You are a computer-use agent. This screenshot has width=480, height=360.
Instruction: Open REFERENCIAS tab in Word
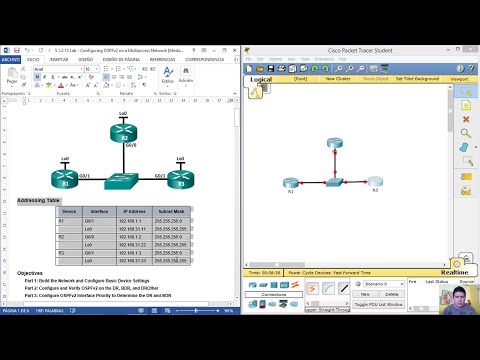pos(162,59)
